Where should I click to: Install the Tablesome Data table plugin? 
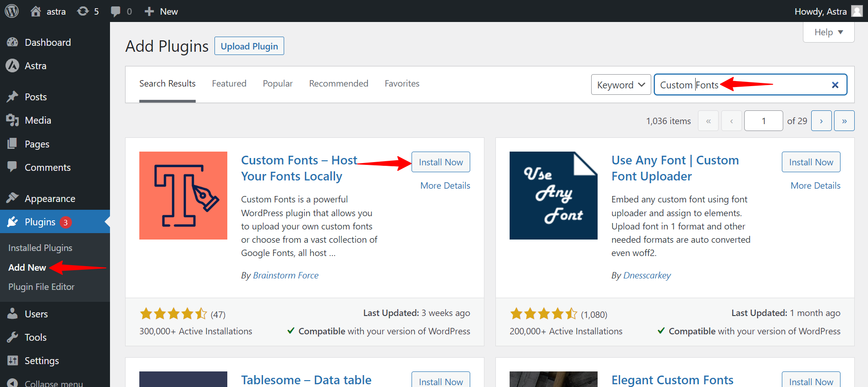coord(441,380)
